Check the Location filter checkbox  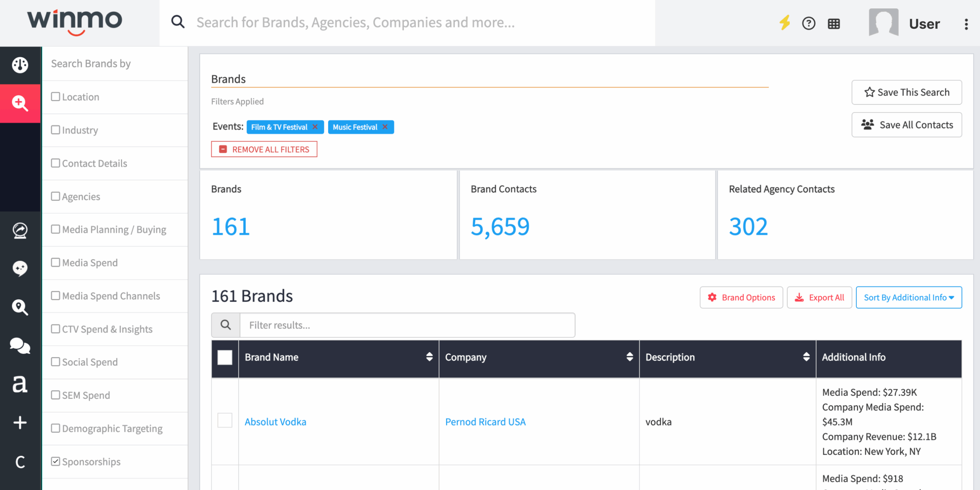(56, 96)
